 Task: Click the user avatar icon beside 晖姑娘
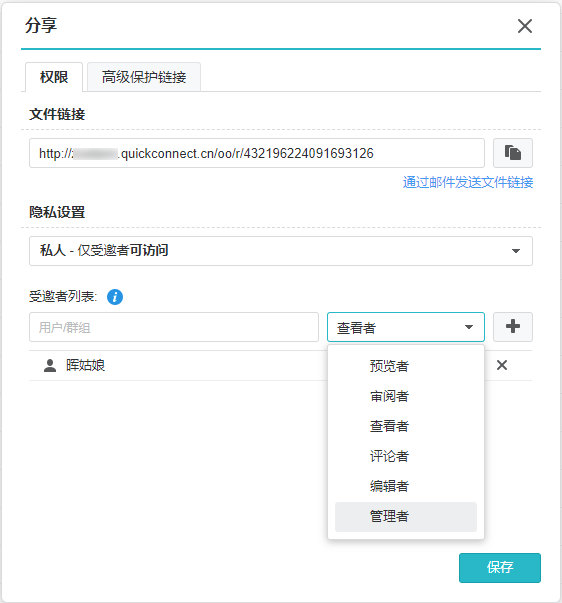(50, 365)
